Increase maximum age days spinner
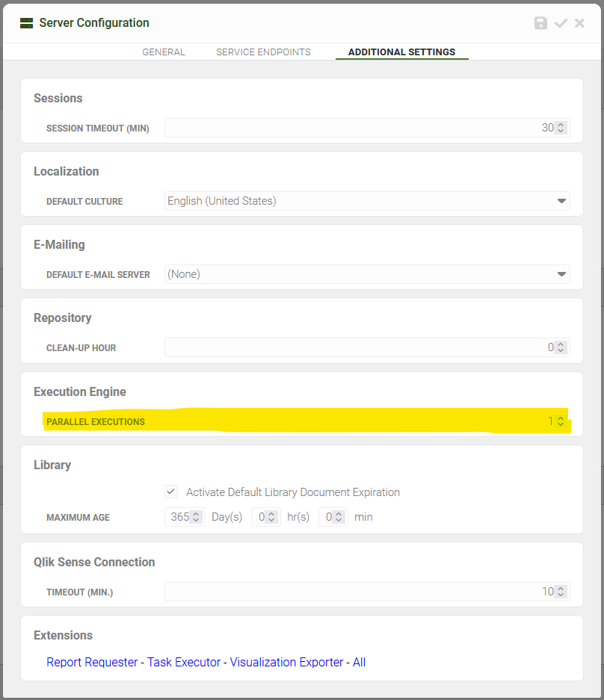Image resolution: width=604 pixels, height=700 pixels. (196, 514)
